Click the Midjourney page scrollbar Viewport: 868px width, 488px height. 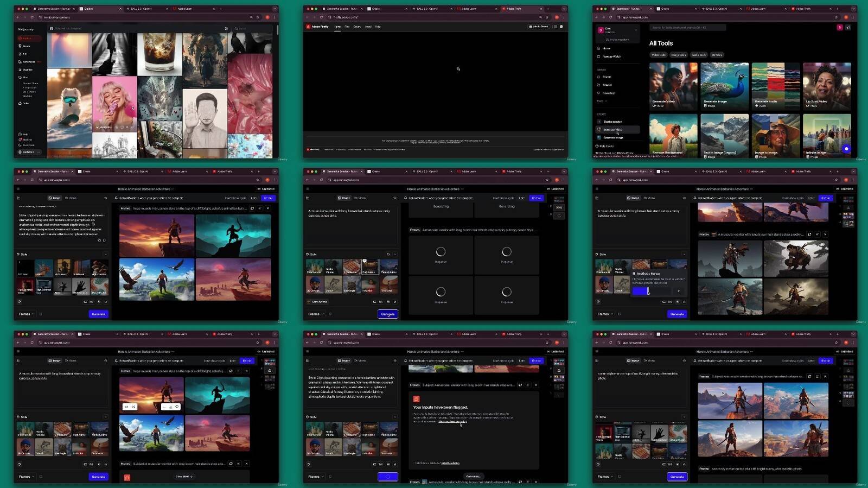point(277,30)
